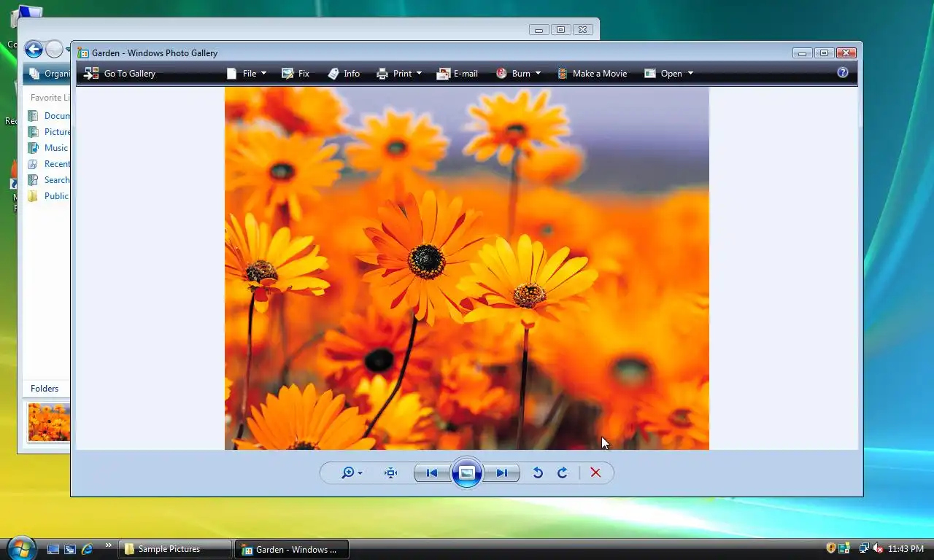Rotate the picture counterclockwise
This screenshot has width=934, height=560.
point(538,472)
